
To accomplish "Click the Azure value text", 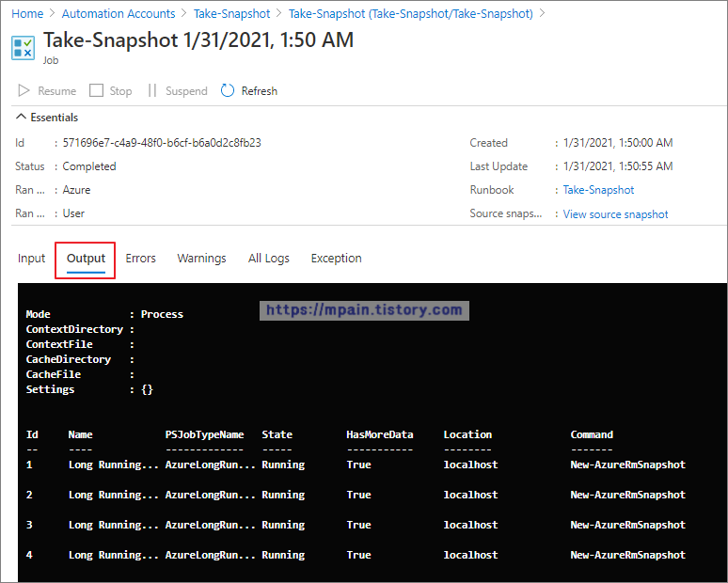I will (x=76, y=190).
